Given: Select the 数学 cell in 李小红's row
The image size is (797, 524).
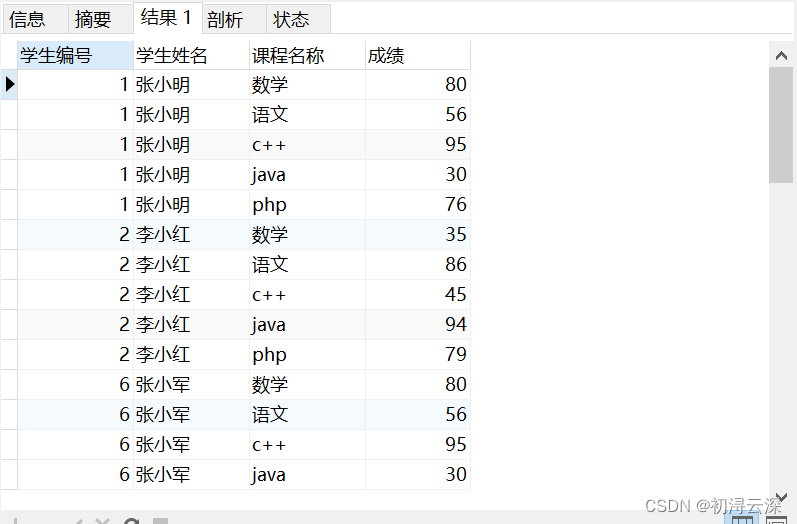Looking at the screenshot, I should [308, 234].
